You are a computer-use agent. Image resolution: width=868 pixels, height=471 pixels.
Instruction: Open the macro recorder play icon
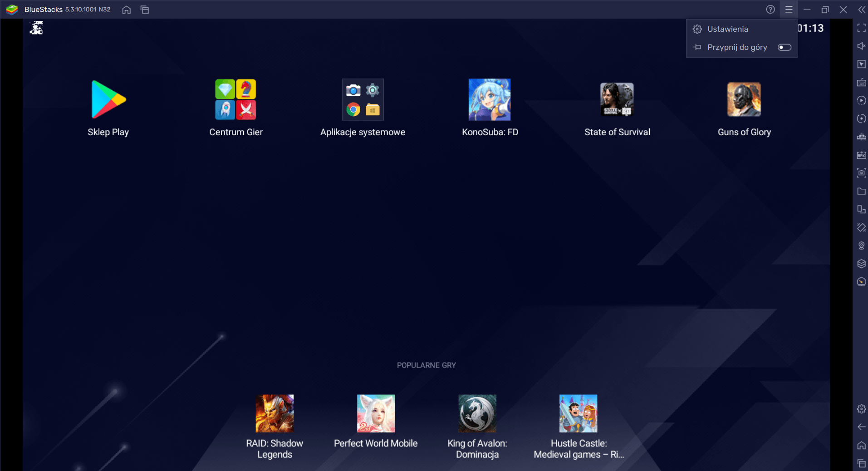point(861,101)
